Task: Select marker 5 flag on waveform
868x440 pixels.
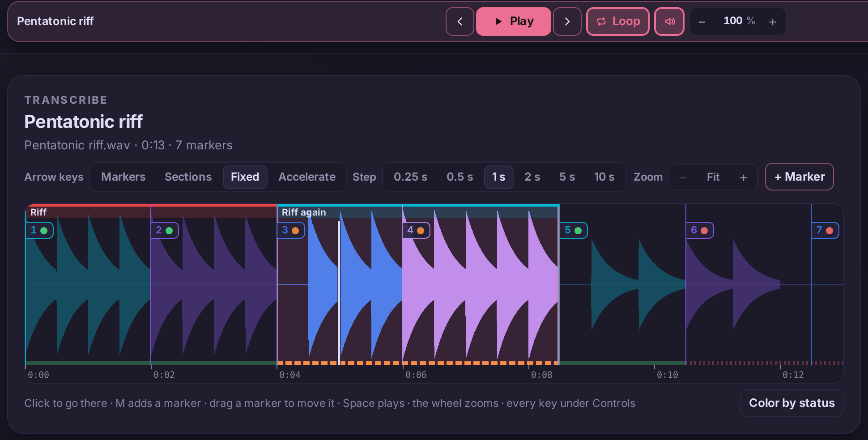Action: (x=574, y=230)
